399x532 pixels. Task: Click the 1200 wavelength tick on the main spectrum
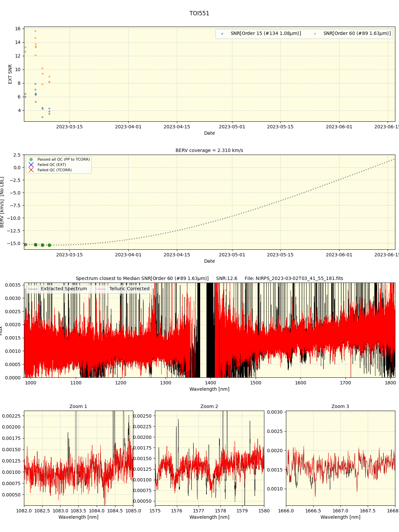(x=121, y=383)
